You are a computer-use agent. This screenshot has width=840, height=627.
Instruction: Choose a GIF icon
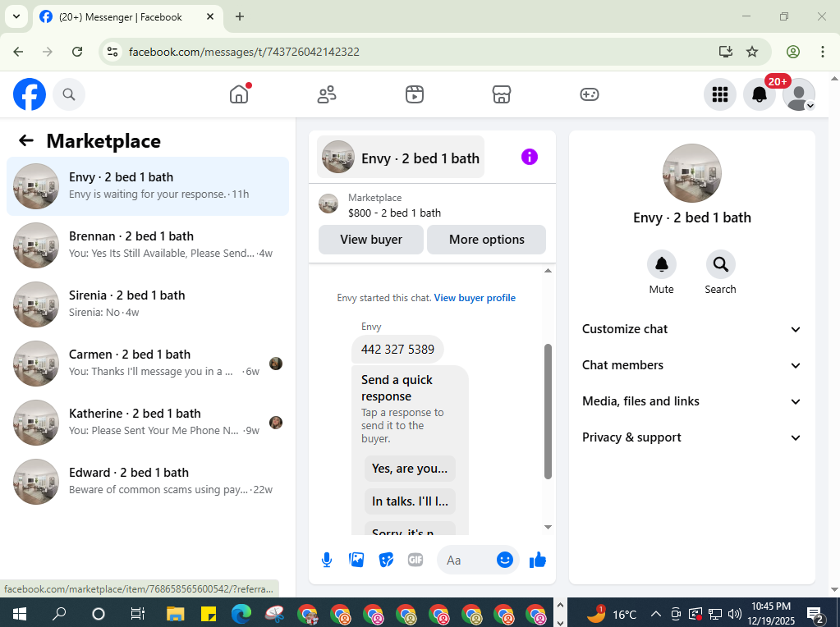click(415, 560)
